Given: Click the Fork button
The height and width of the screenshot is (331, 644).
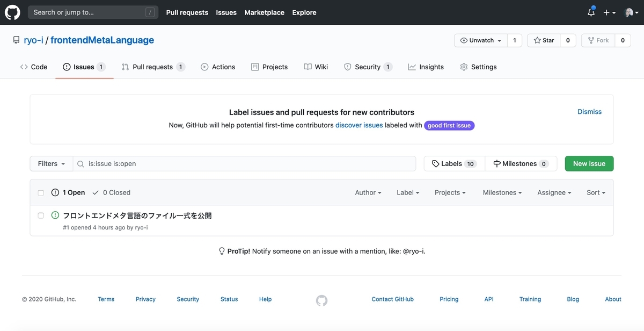Looking at the screenshot, I should coord(598,40).
